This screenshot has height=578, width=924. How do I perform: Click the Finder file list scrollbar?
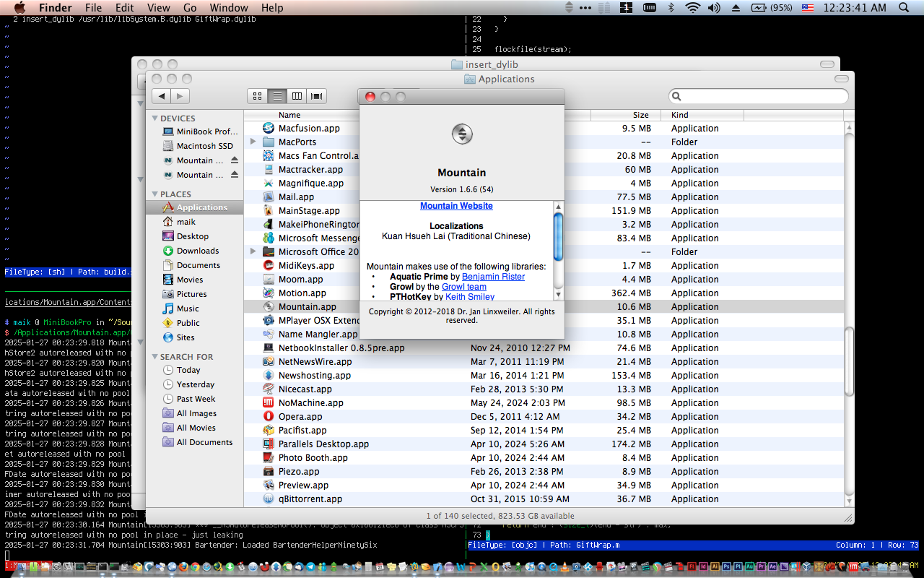tap(849, 361)
